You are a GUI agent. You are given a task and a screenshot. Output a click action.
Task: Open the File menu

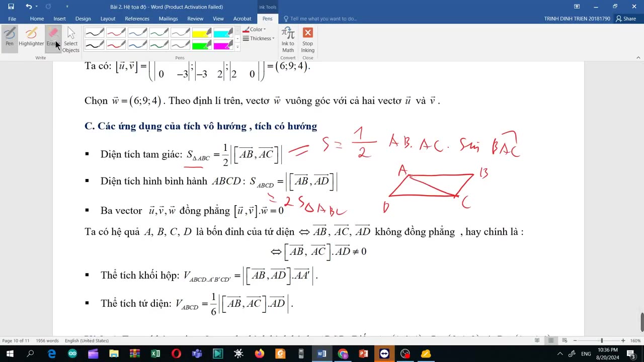[x=12, y=19]
